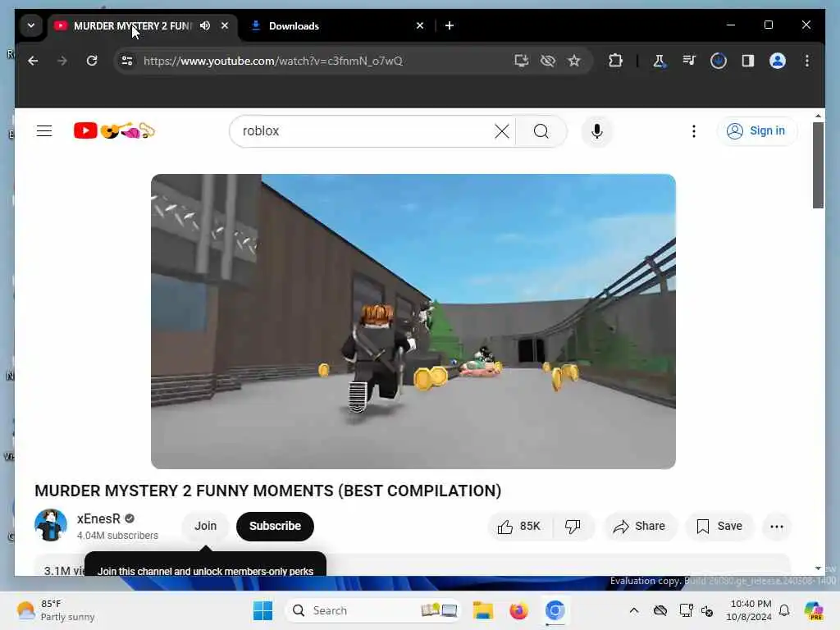The height and width of the screenshot is (630, 840).
Task: Toggle the browser side panel
Action: pos(748,61)
